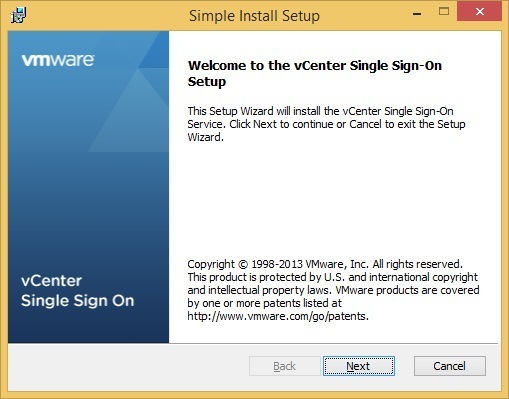
Task: Click the 'and intellectual property laws' line
Action: click(x=333, y=290)
